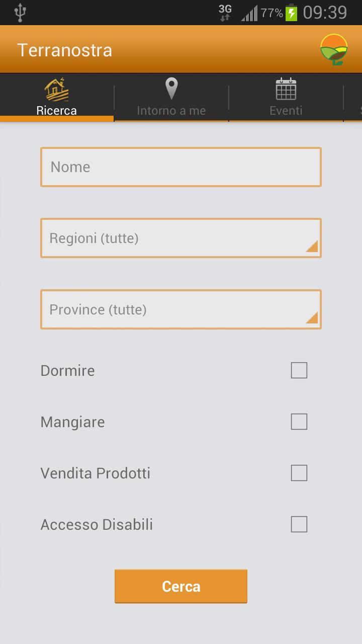Tap the Regioni dropdown arrow triangle
The width and height of the screenshot is (362, 644).
click(x=312, y=246)
